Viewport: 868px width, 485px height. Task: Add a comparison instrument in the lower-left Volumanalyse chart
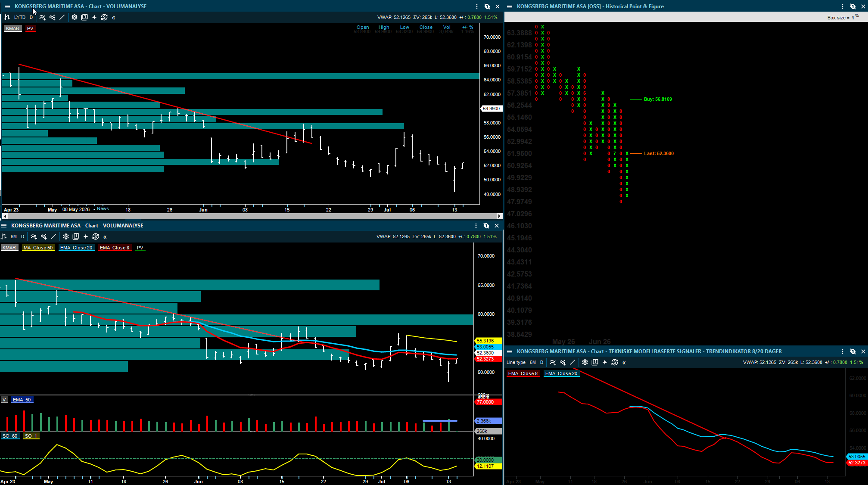click(x=44, y=236)
